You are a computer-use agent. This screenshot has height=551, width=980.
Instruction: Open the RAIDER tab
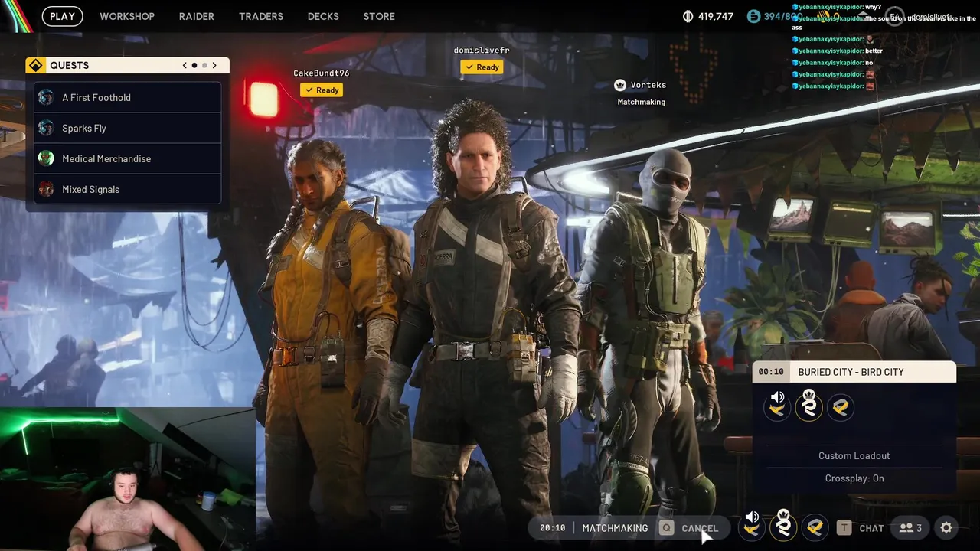[x=197, y=16]
